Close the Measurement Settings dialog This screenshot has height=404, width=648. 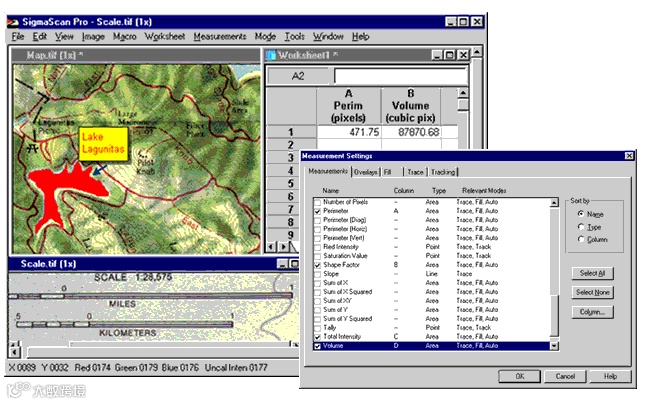[x=629, y=156]
